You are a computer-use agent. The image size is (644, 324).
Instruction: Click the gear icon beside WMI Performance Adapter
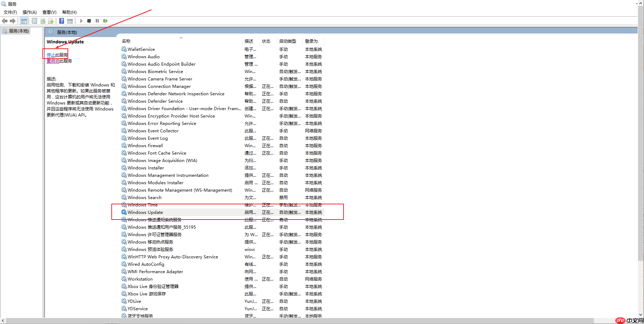pyautogui.click(x=124, y=271)
